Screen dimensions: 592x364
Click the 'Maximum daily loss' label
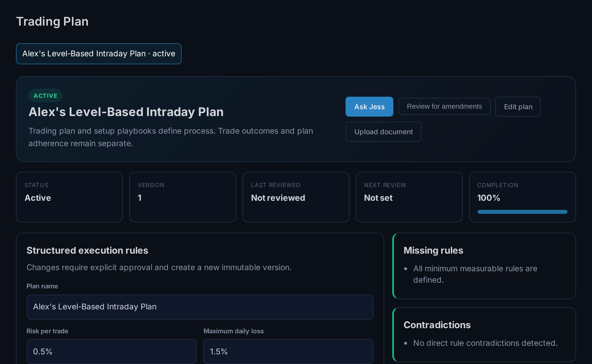(x=234, y=331)
